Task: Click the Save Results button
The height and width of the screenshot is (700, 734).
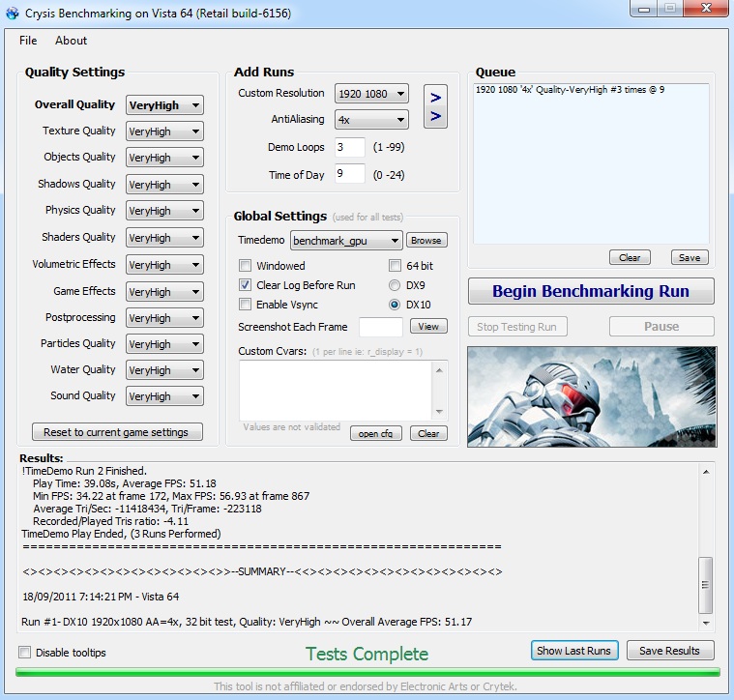Action: [670, 651]
